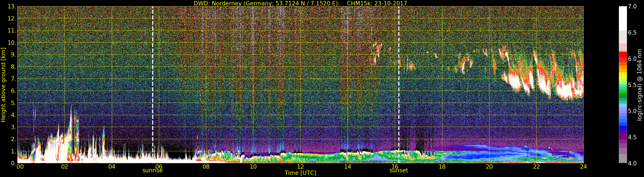The image size is (644, 177).
Task: Click the y-axis tick label '12.'
Action: click(12, 18)
